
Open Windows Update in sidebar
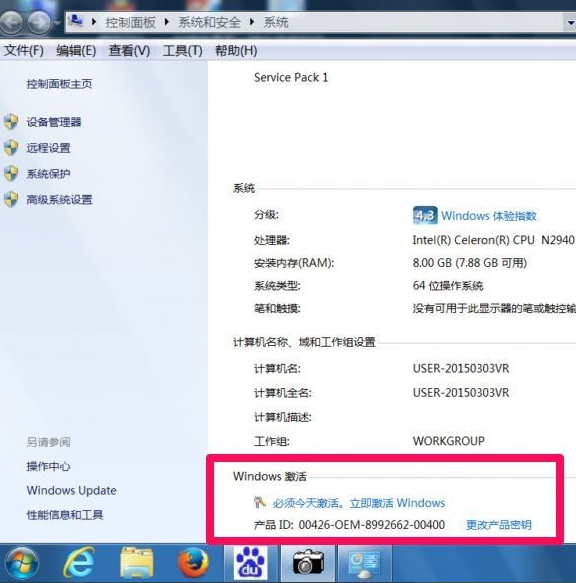click(x=71, y=490)
